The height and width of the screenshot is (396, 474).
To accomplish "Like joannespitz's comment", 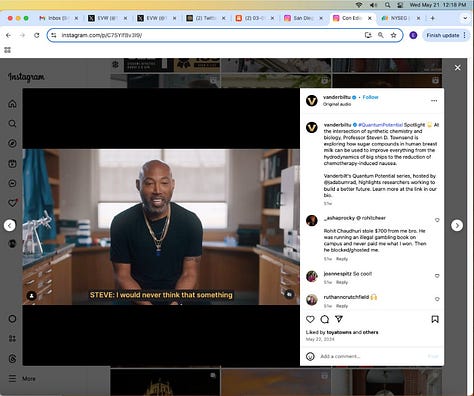I will (x=437, y=276).
